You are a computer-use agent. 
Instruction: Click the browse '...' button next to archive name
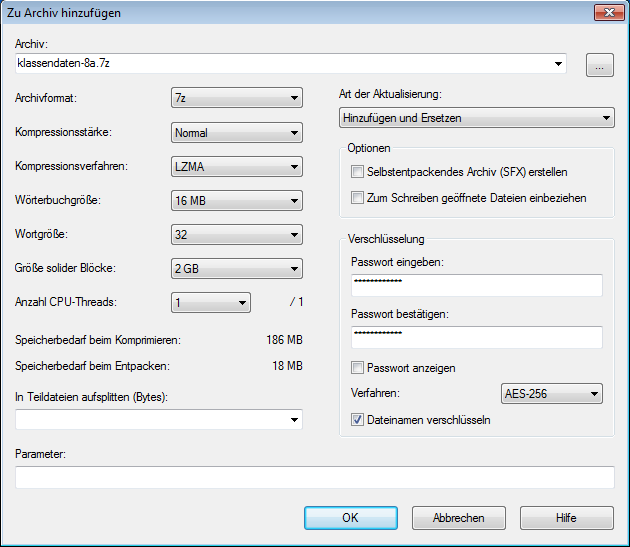(599, 66)
